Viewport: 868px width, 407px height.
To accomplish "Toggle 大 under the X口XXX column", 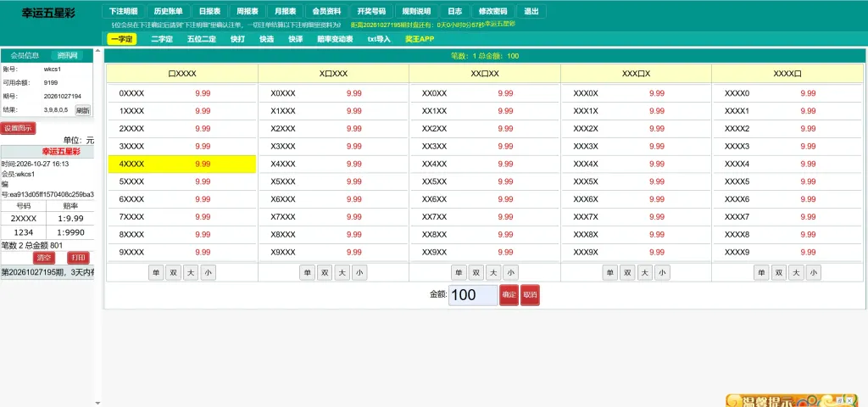I will 342,272.
